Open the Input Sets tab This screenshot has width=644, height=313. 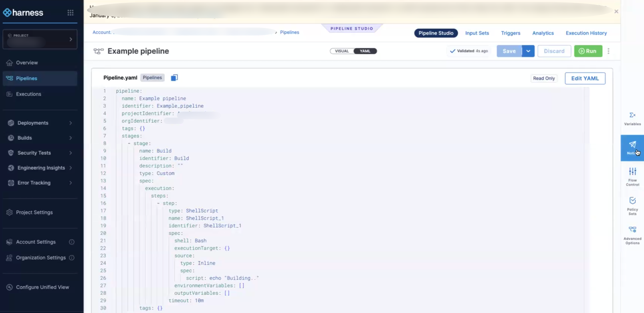[x=477, y=33]
